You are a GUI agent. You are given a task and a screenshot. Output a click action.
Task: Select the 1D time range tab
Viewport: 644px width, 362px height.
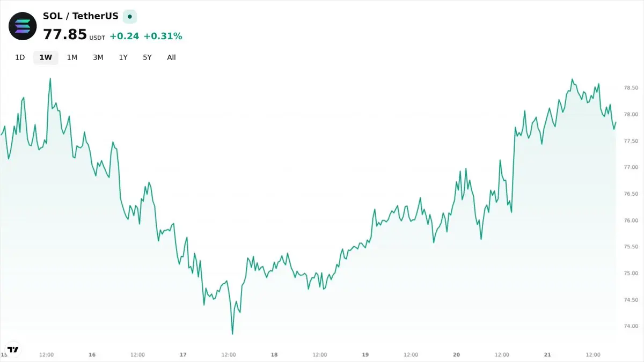[x=20, y=57]
